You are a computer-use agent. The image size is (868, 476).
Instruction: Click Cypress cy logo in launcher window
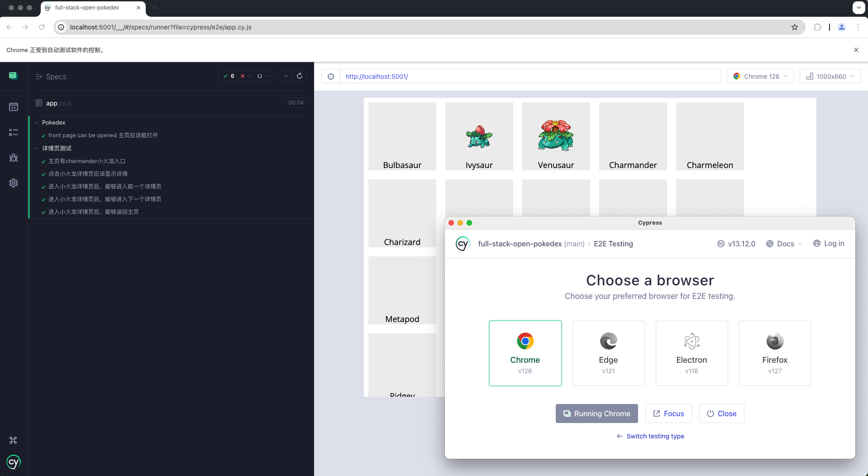(x=463, y=244)
